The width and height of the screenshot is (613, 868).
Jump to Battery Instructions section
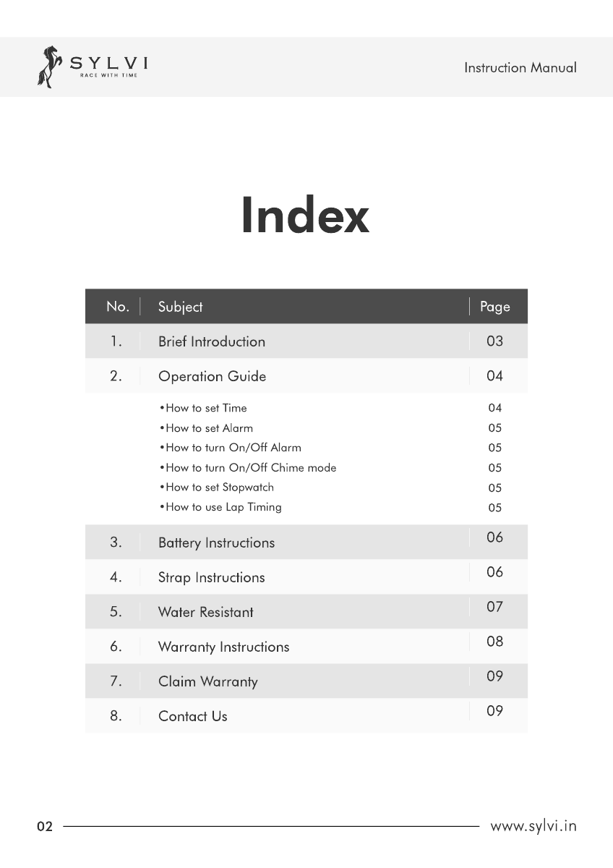(x=216, y=542)
